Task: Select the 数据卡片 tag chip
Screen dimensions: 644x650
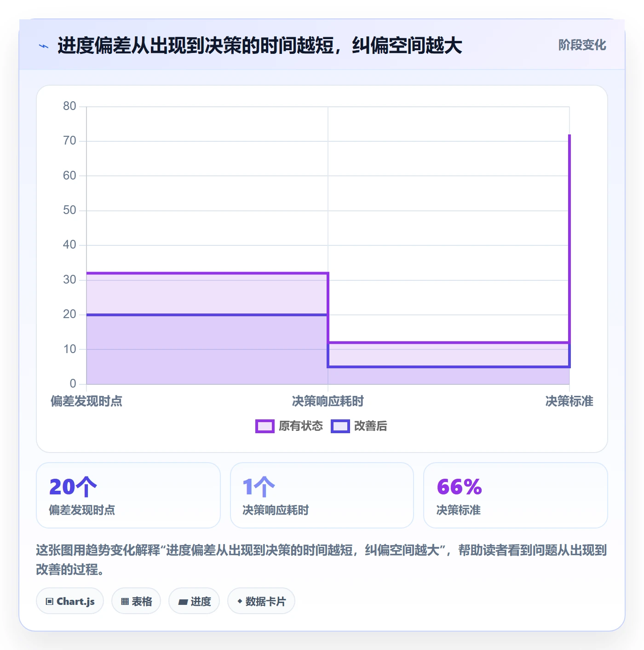Action: pos(261,601)
